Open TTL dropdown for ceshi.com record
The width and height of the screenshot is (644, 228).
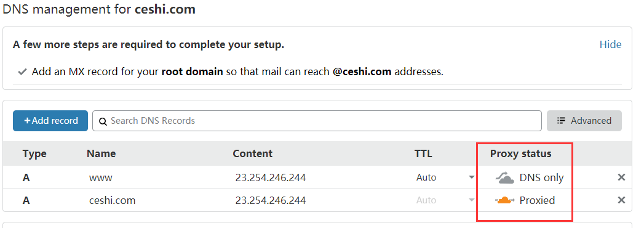445,200
